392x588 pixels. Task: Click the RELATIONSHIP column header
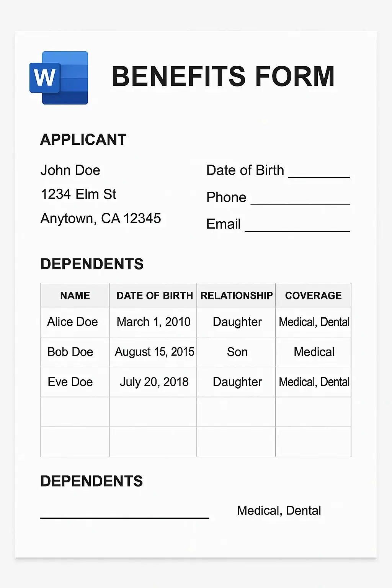pos(236,295)
